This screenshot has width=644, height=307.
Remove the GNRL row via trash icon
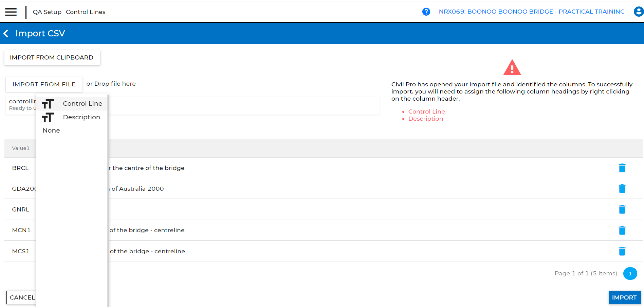coord(622,209)
